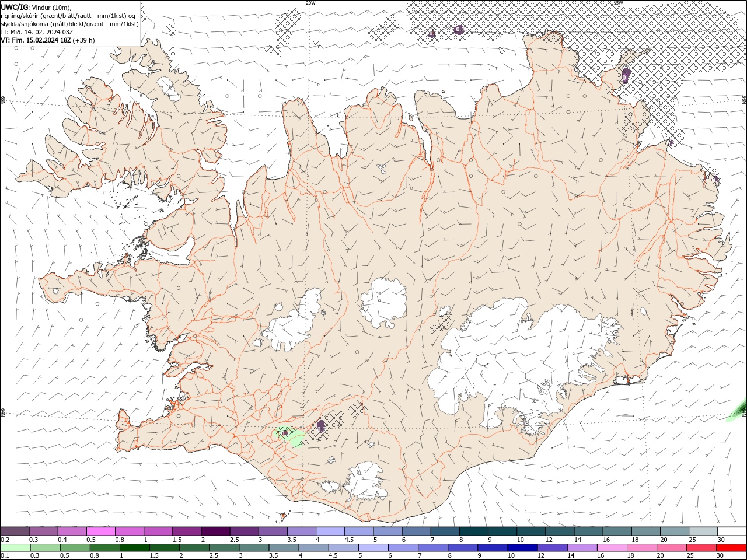Pick the light pink 16 swatch in rain legend

click(x=613, y=548)
